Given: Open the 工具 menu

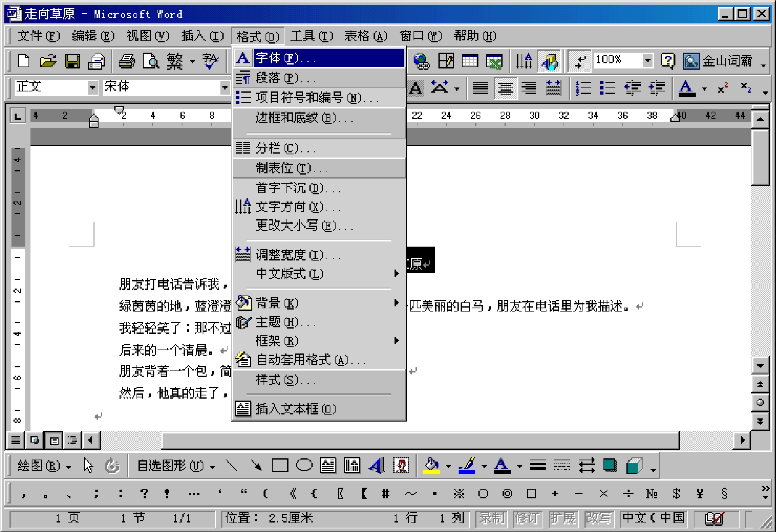Looking at the screenshot, I should (x=311, y=36).
